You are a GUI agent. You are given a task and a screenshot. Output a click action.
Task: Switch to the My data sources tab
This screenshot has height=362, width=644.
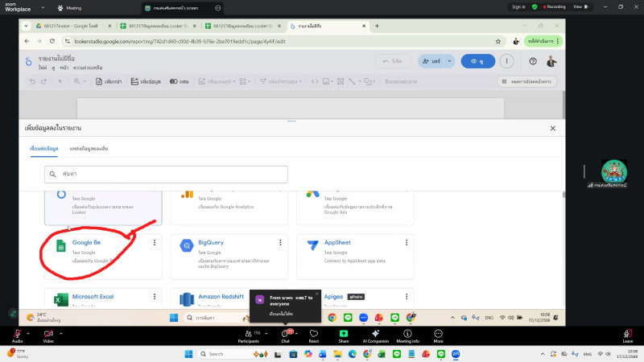click(89, 150)
